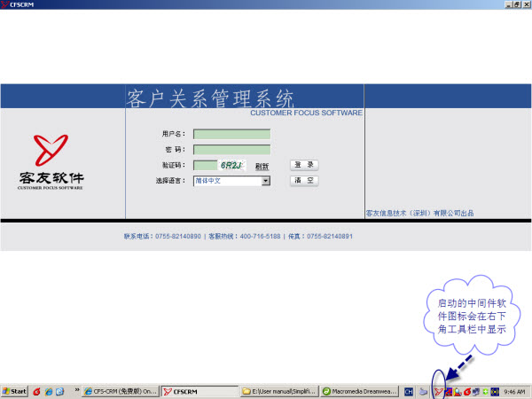
Task: Click the third quick launch icon
Action: click(x=60, y=392)
